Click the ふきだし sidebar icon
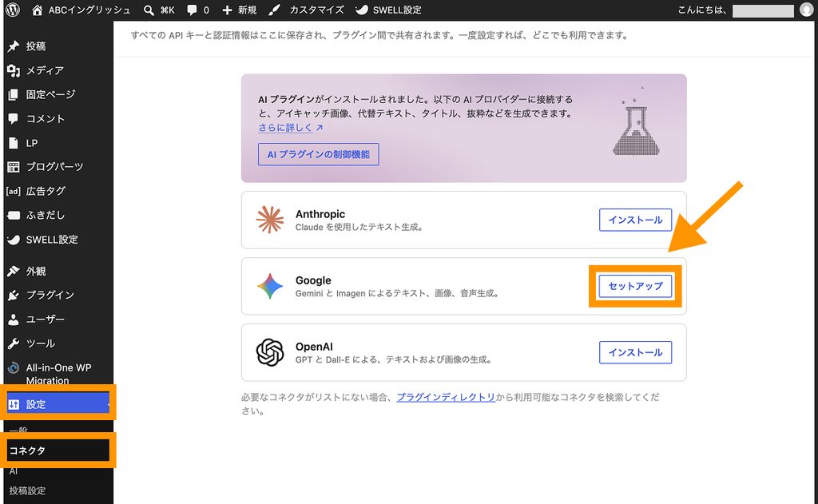The height and width of the screenshot is (504, 818). 14,215
